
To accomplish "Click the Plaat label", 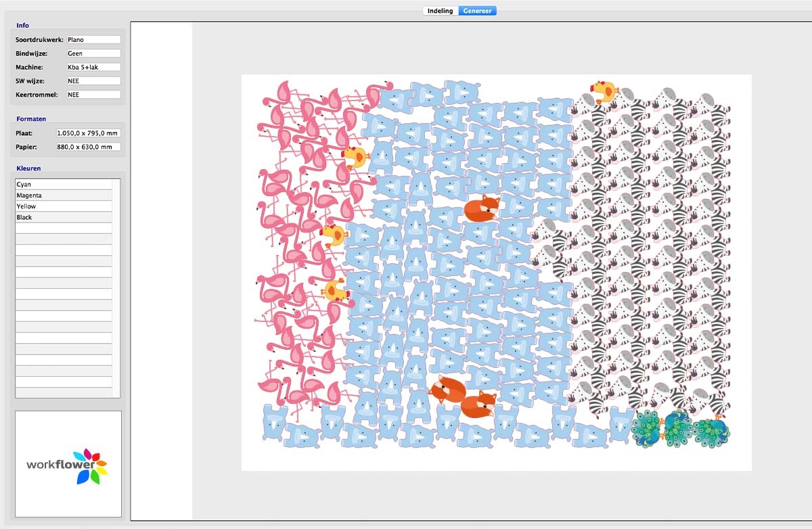I will [x=24, y=133].
